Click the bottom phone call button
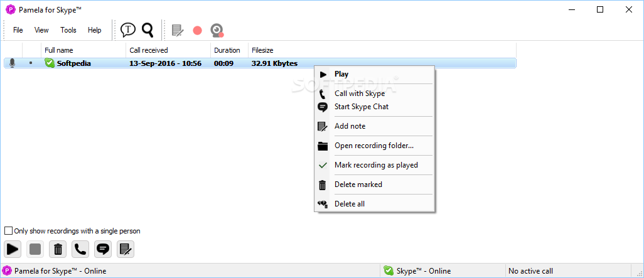The height and width of the screenshot is (278, 644). point(80,249)
